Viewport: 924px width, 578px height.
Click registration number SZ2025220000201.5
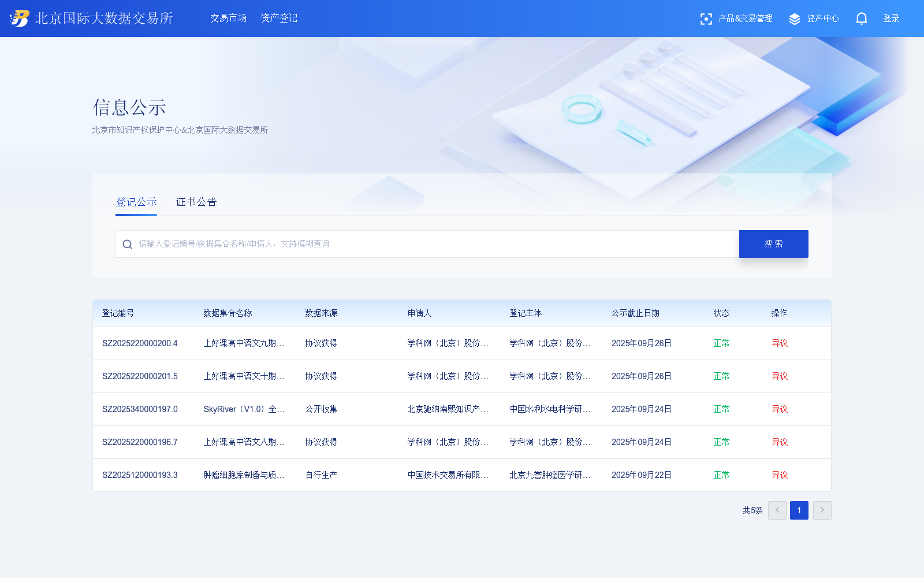click(x=140, y=376)
